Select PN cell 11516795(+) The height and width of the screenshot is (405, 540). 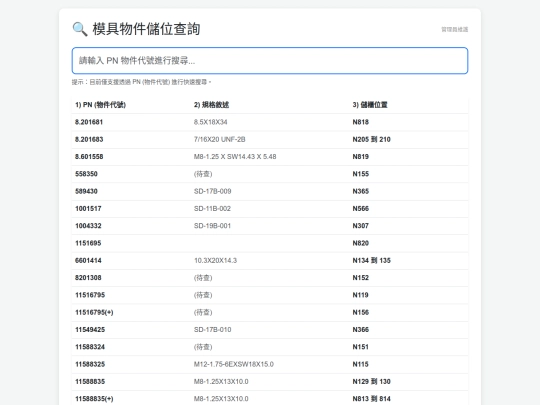click(x=94, y=312)
